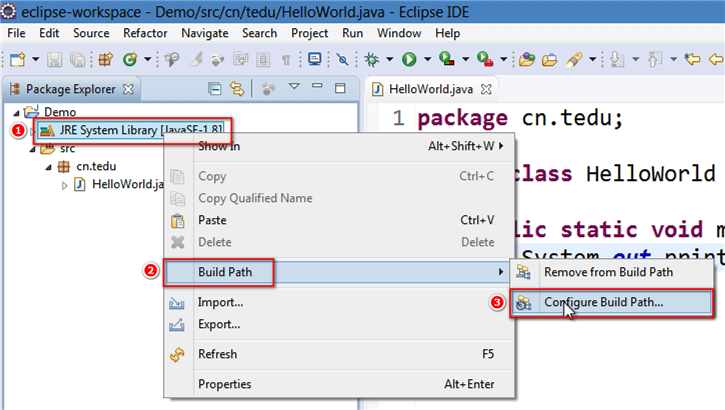Viewport: 725px width, 410px height.
Task: Minimize the Package Explorer view
Action: click(x=317, y=86)
